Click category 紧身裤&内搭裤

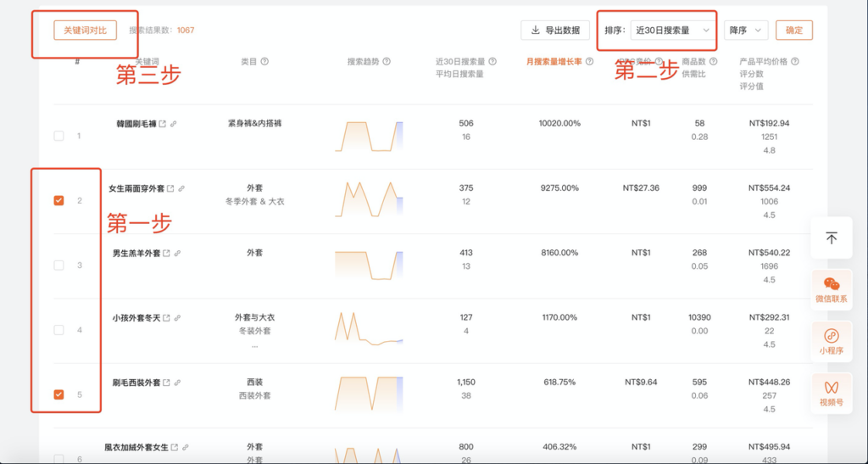(x=254, y=124)
